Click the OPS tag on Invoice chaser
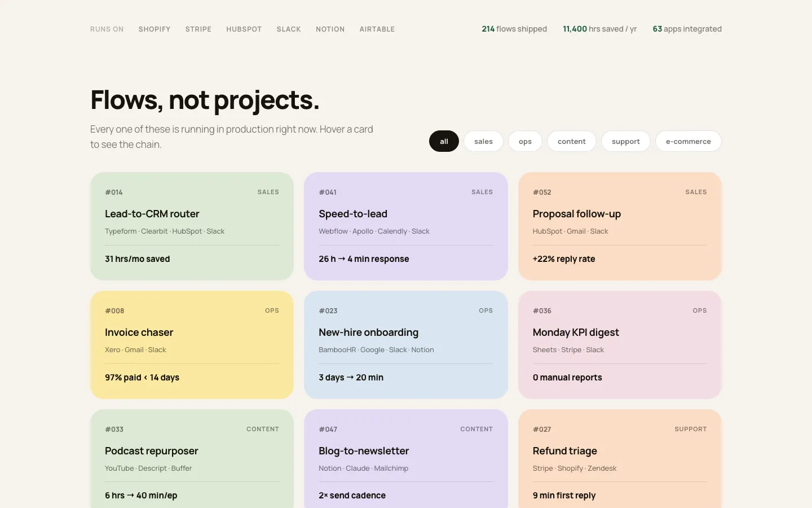This screenshot has height=508, width=812. click(x=272, y=310)
